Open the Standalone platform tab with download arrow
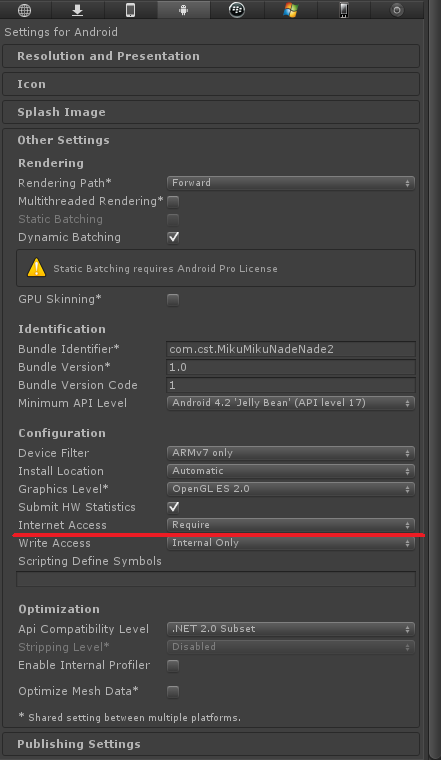This screenshot has width=441, height=760. click(78, 10)
